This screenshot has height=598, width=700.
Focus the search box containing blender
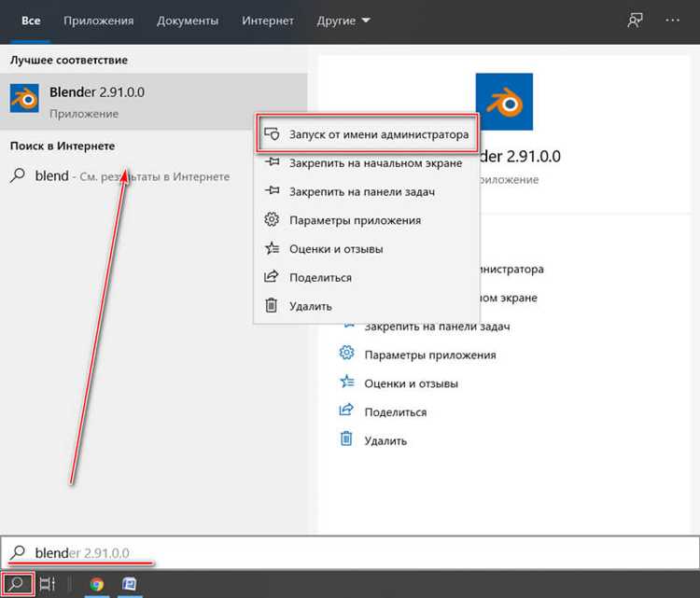point(350,553)
